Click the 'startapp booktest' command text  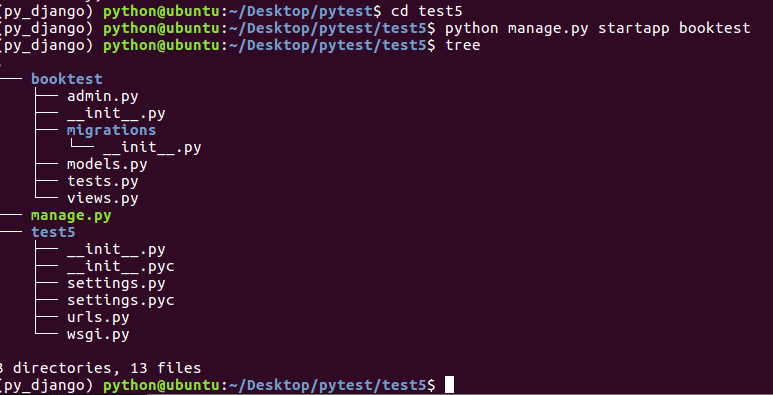674,28
